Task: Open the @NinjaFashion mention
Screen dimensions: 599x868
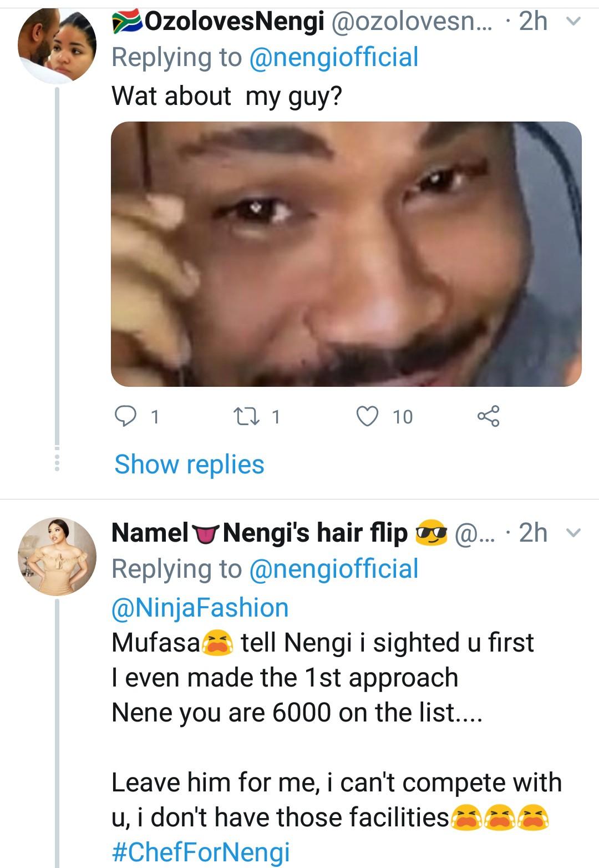Action: click(200, 608)
